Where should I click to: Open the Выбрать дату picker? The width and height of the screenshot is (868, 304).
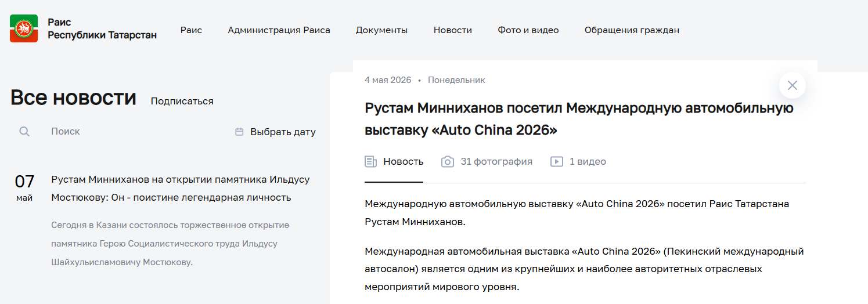275,132
